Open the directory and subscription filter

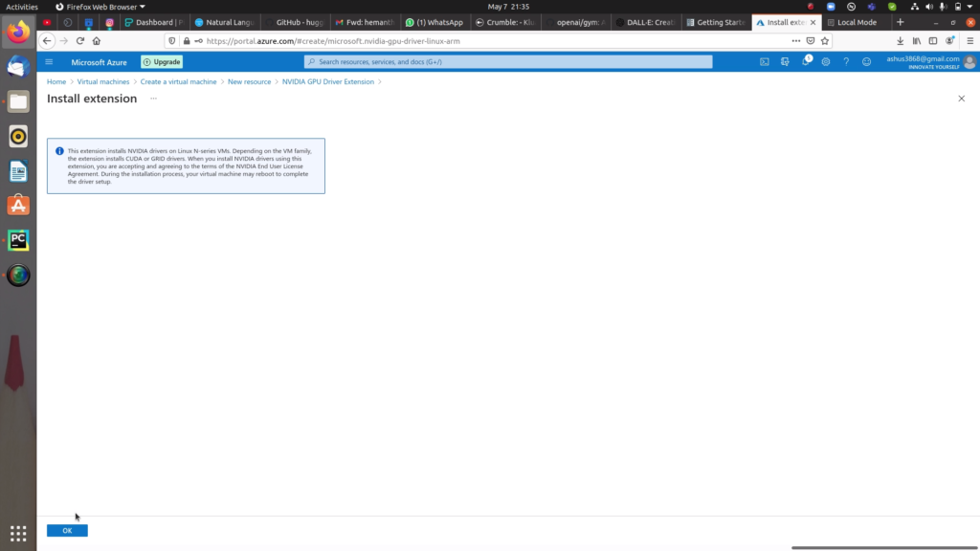click(787, 61)
